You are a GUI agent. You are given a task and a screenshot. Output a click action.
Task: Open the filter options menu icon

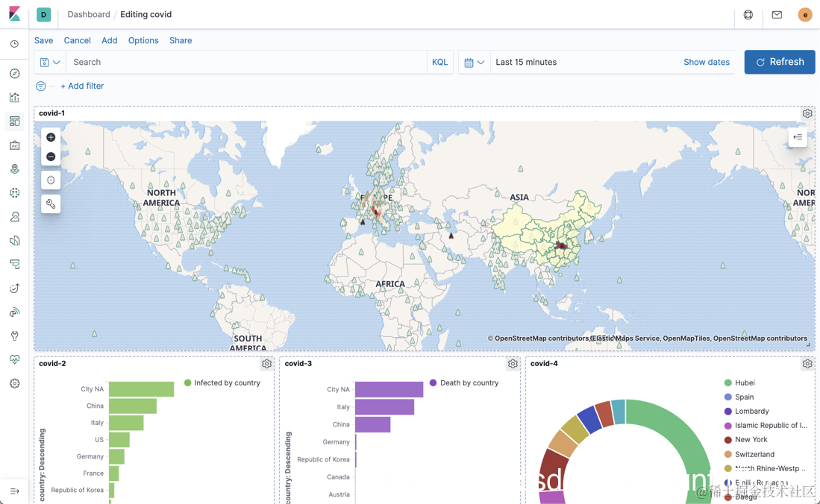coord(41,86)
